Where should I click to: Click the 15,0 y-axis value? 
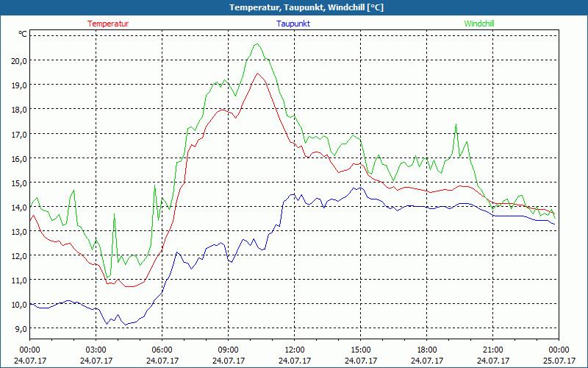19,183
